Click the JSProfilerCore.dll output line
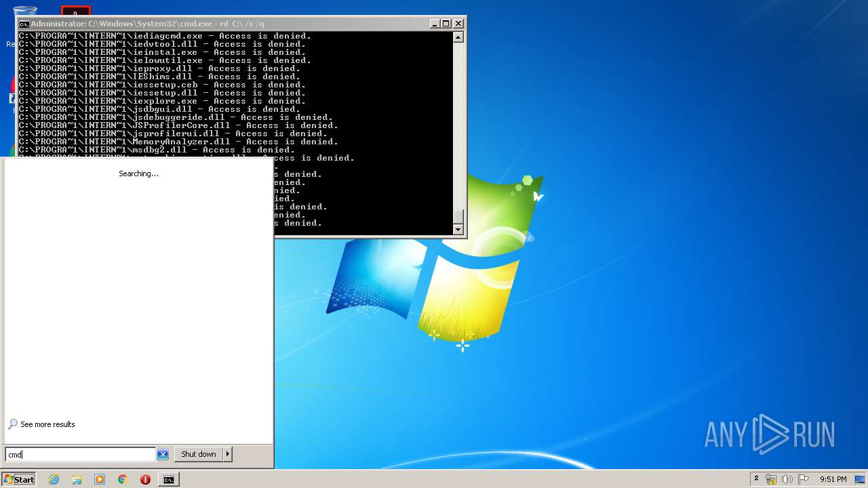The image size is (868, 488). coord(178,125)
